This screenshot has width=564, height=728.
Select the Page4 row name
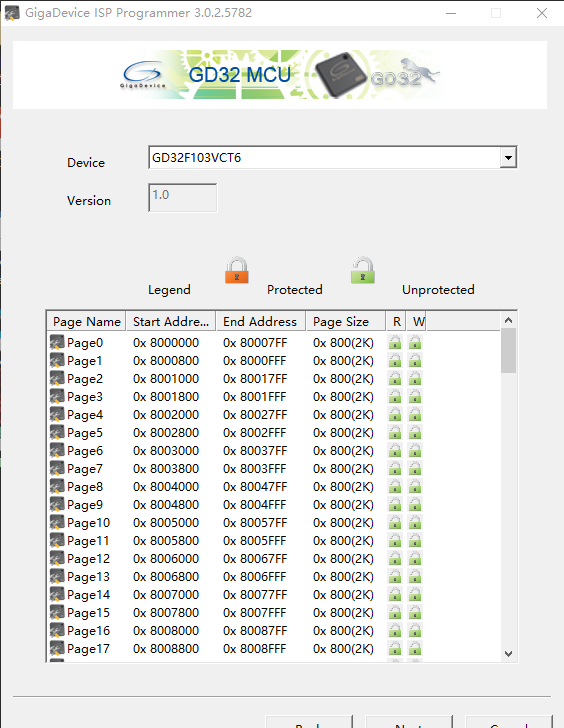click(x=85, y=415)
